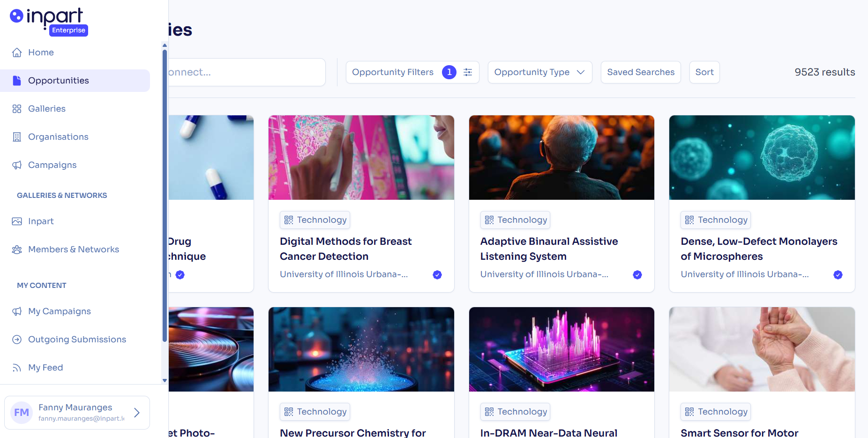The width and height of the screenshot is (868, 438).
Task: Click the Outgoing Submissions arrow icon
Action: 17,340
